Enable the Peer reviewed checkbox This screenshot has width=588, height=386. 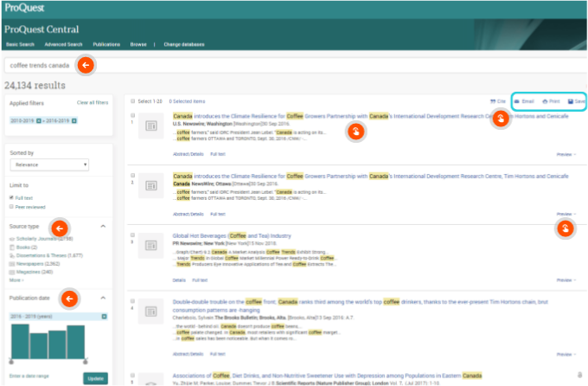click(x=11, y=206)
